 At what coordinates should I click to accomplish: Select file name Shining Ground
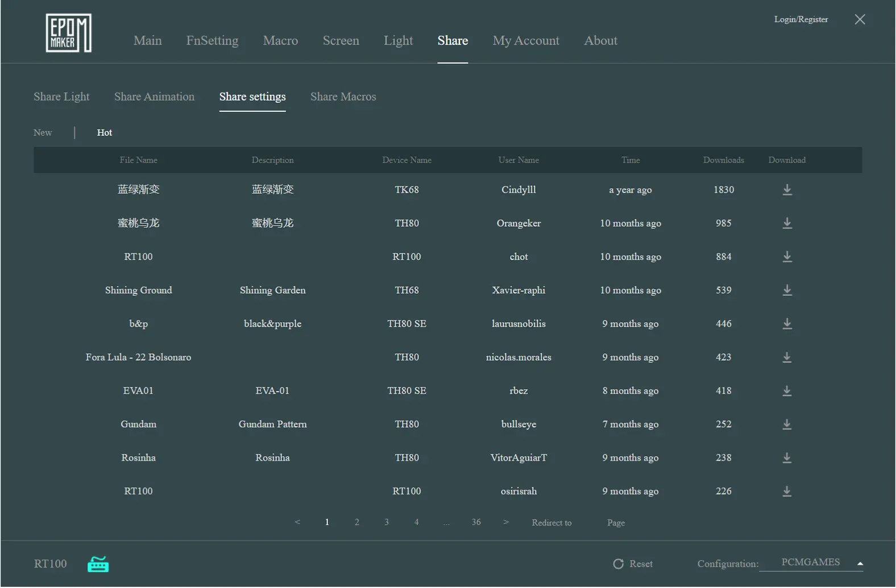[138, 290]
